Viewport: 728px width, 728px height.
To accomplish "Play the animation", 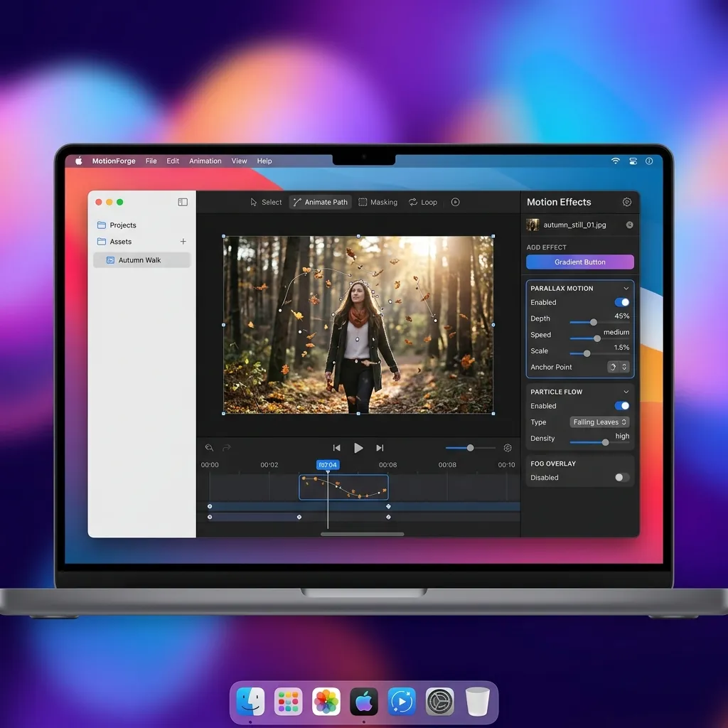I will 358,448.
